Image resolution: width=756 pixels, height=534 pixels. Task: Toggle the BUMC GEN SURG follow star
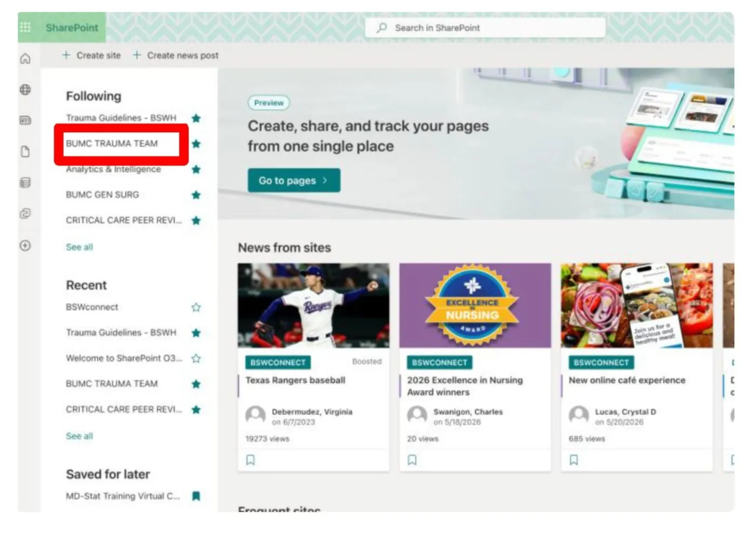point(196,195)
